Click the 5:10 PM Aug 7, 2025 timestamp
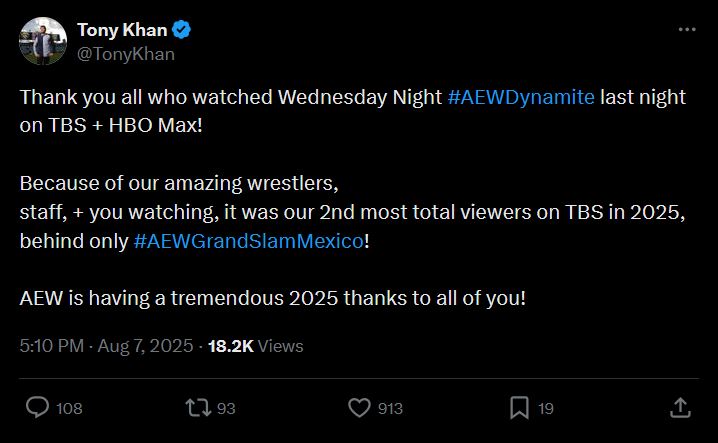The width and height of the screenshot is (718, 443). pos(106,346)
